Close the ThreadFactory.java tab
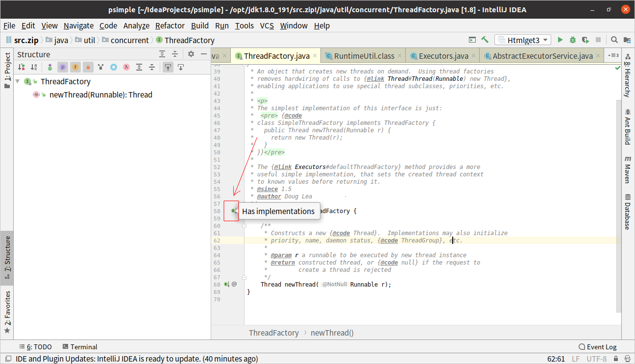This screenshot has width=635, height=364. (x=314, y=56)
